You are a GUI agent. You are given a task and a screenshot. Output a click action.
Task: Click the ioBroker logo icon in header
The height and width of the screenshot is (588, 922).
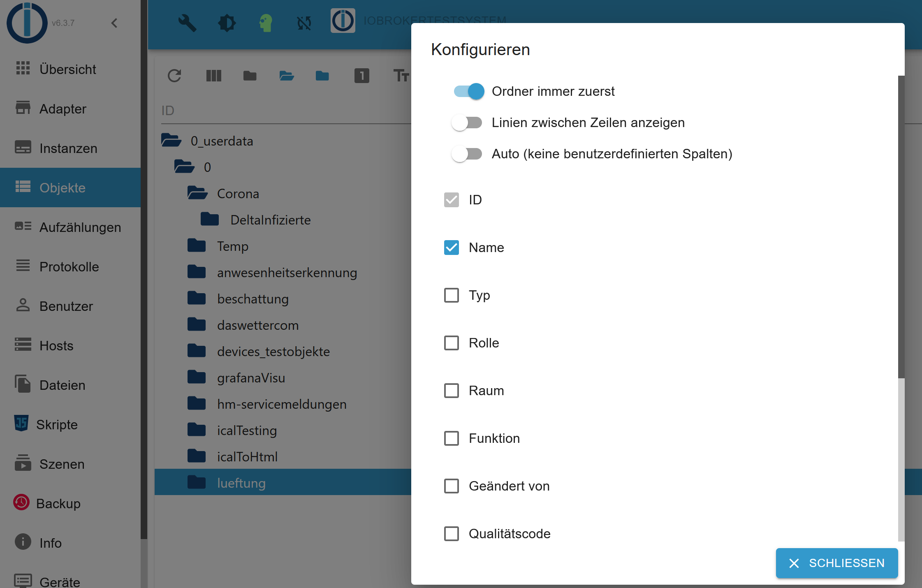(343, 21)
